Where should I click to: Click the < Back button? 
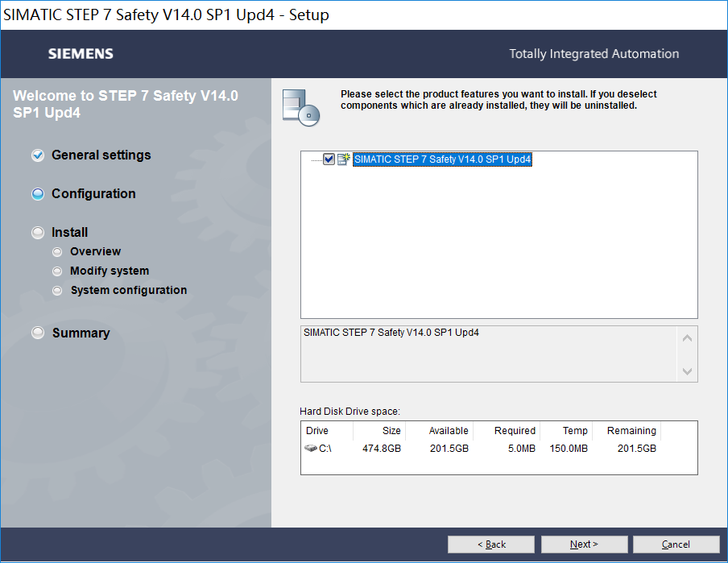coord(491,544)
